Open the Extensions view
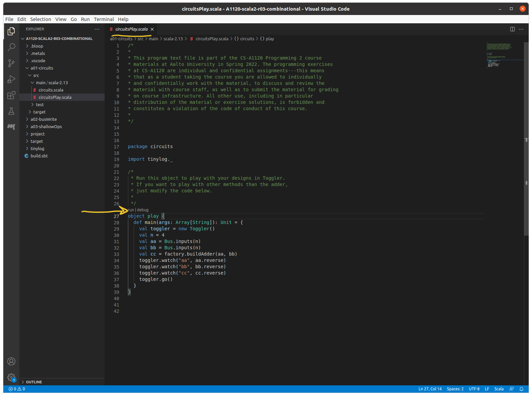 pos(11,96)
